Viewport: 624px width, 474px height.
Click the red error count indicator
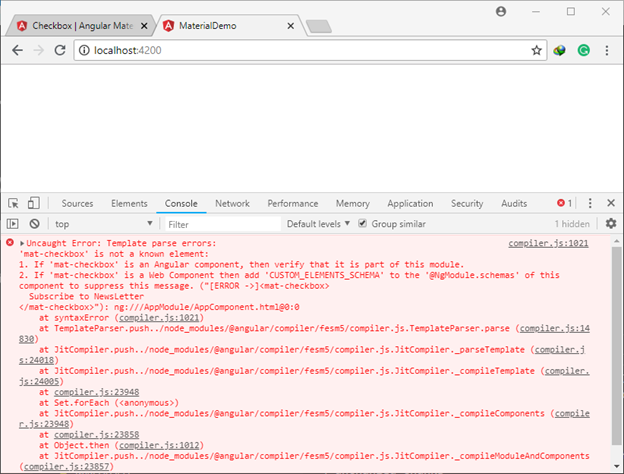tap(564, 203)
